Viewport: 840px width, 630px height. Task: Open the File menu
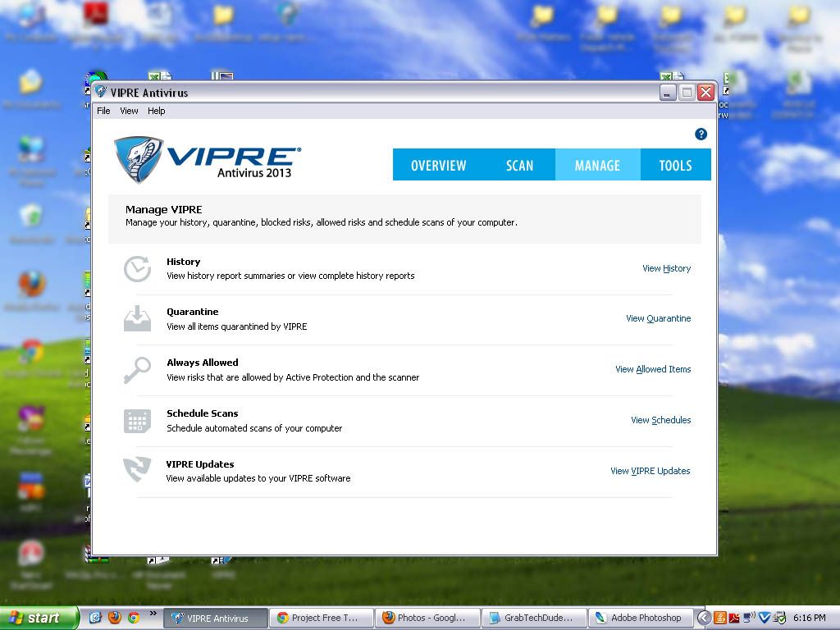click(x=103, y=111)
